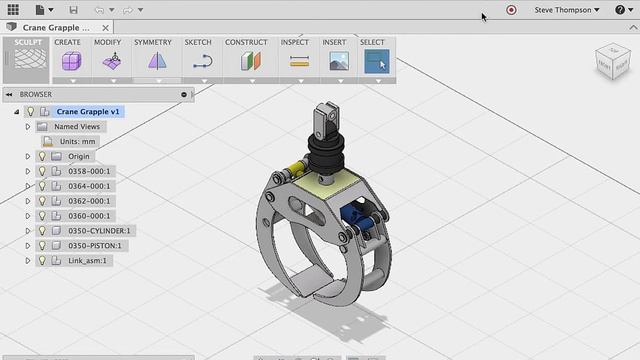Click the Browser panel options dot
640x360 pixels.
click(x=184, y=94)
